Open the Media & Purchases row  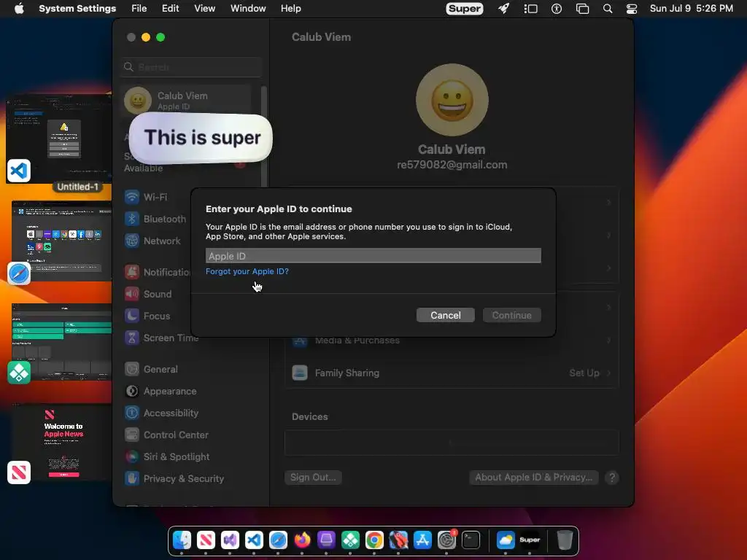pyautogui.click(x=452, y=340)
